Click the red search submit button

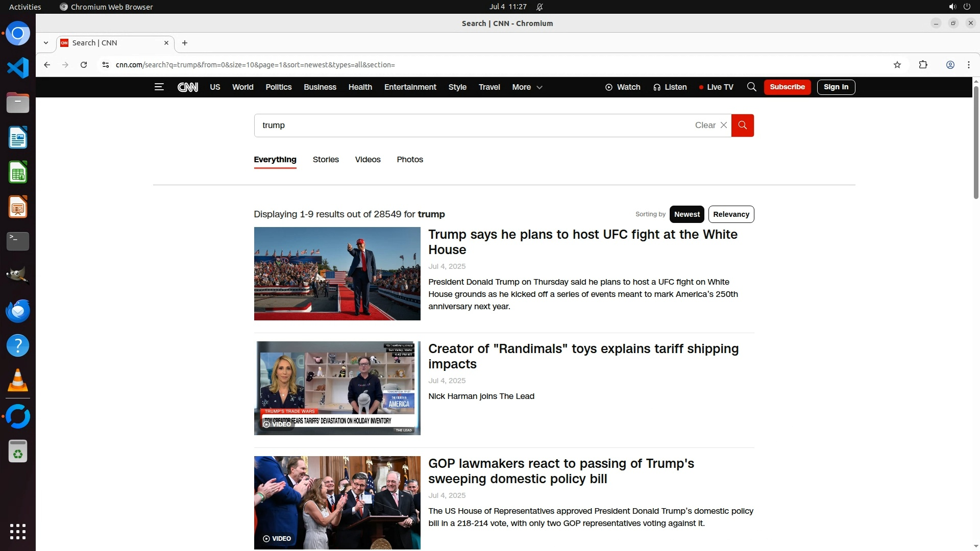pos(742,126)
